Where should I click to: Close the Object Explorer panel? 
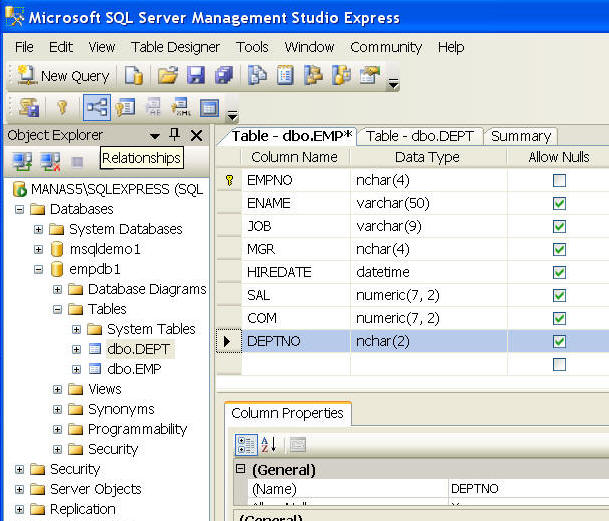197,136
